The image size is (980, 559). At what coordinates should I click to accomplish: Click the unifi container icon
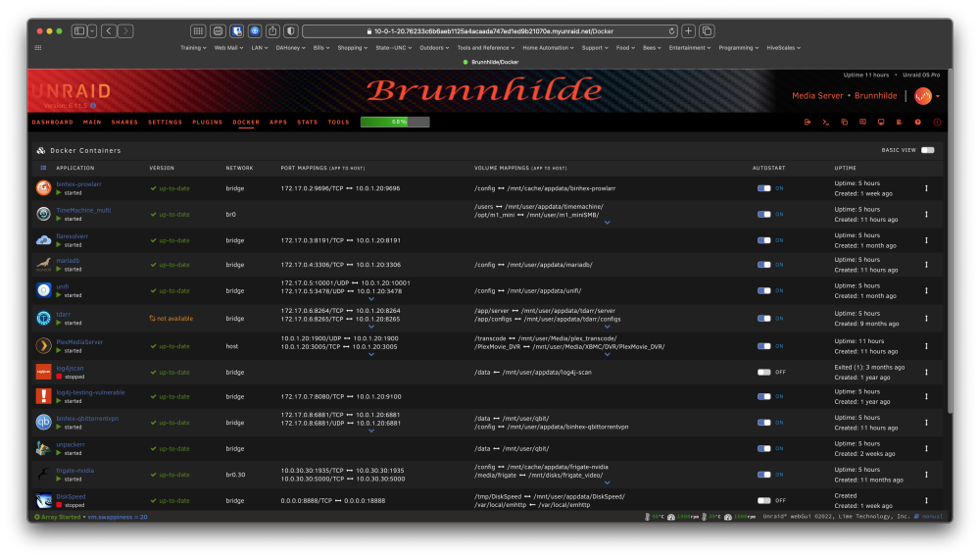tap(43, 290)
